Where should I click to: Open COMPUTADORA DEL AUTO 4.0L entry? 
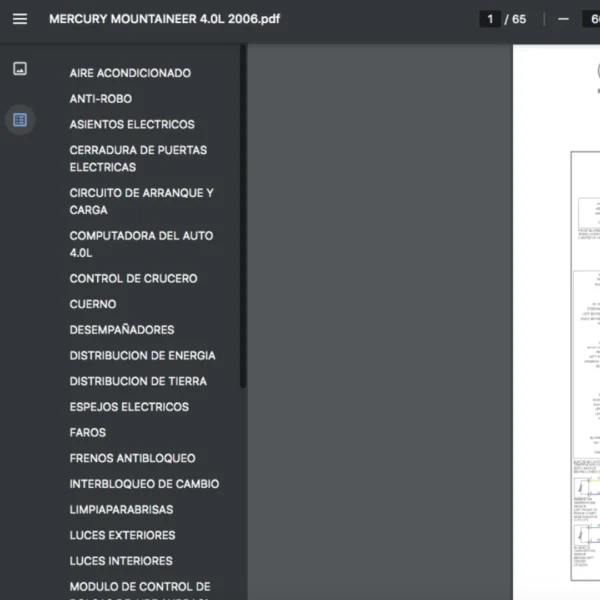[141, 245]
